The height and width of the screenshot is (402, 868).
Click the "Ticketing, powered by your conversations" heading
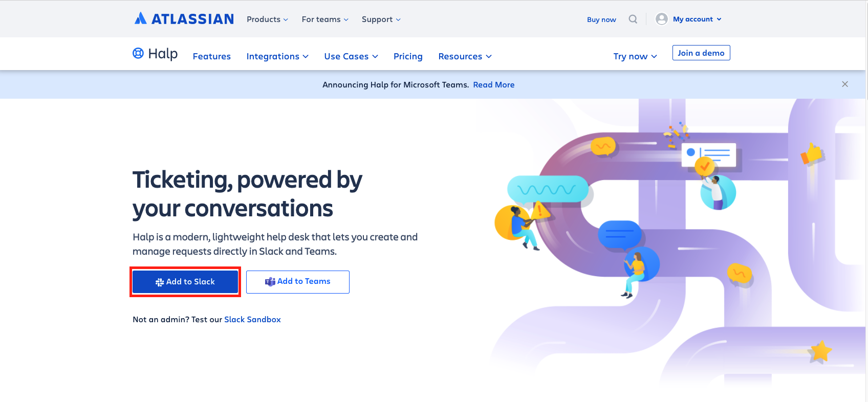pos(247,194)
